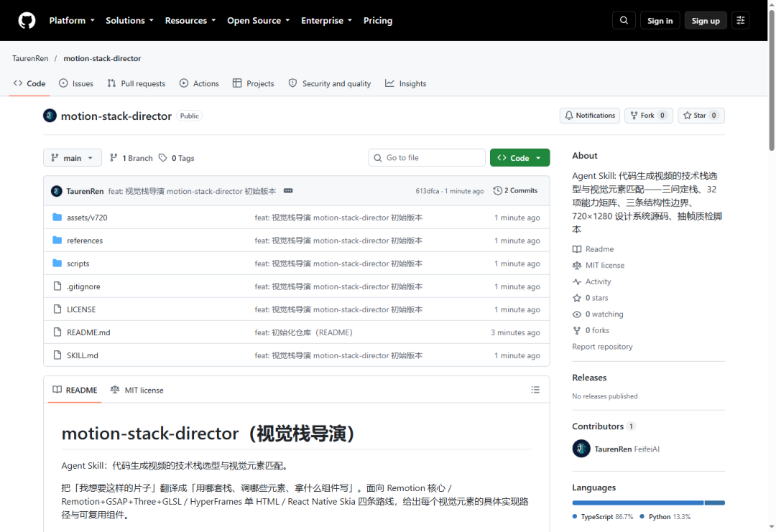Click the scripts folder icon
Viewport: 776px width, 532px height.
tap(57, 263)
